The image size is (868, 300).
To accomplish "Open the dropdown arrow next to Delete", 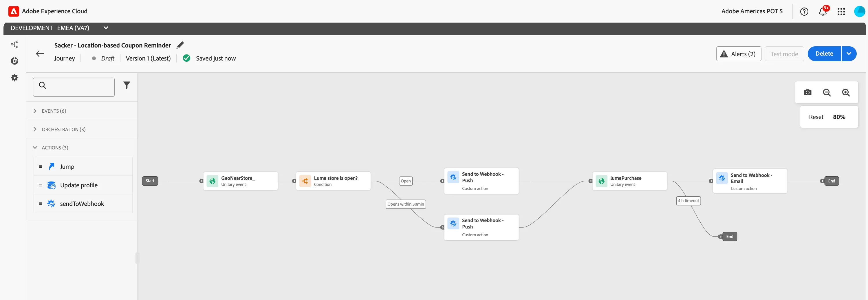I will 849,54.
